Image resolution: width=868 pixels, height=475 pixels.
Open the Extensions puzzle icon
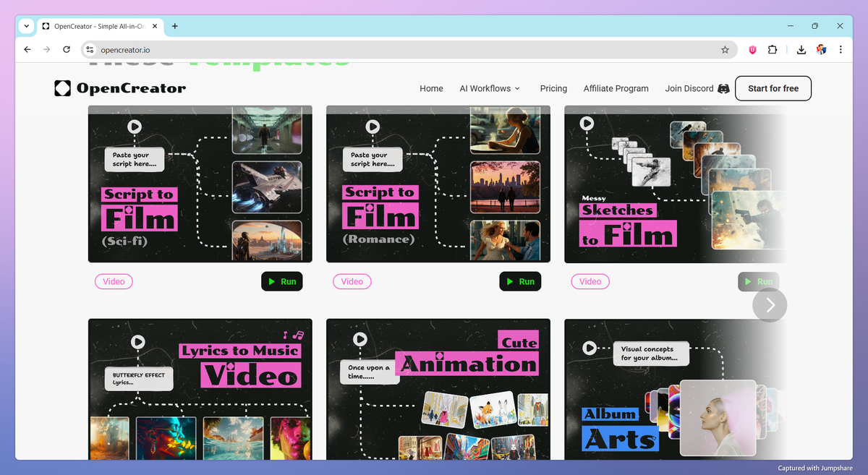(773, 49)
